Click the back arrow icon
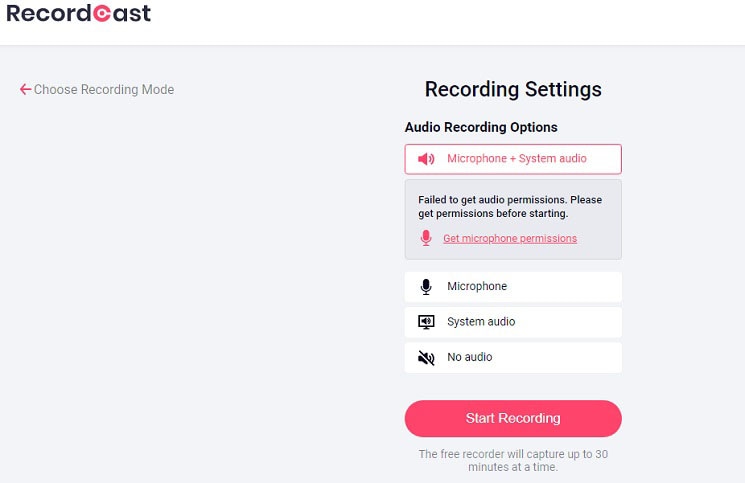Image resolution: width=745 pixels, height=483 pixels. 25,90
